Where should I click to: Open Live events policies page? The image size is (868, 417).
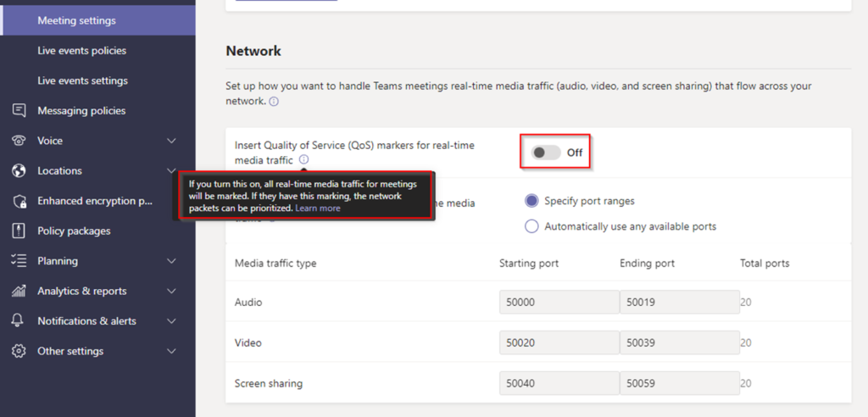(81, 51)
